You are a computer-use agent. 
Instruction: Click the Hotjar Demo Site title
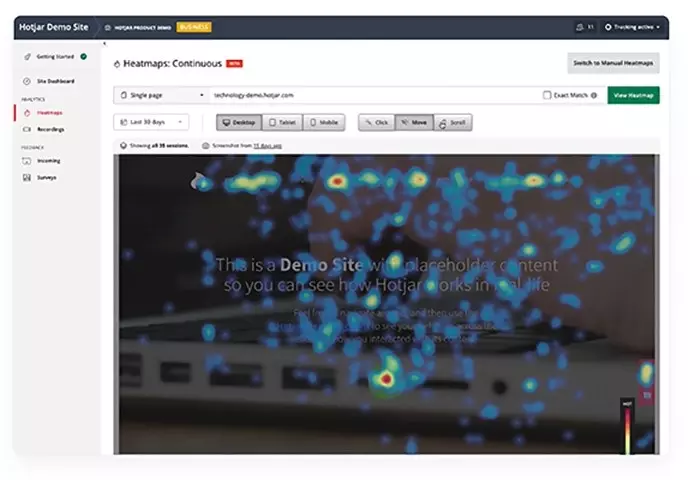point(54,27)
